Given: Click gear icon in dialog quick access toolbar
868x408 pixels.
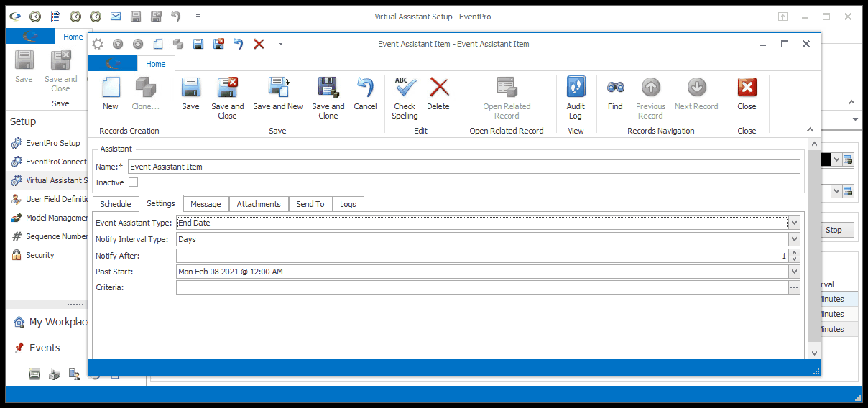Looking at the screenshot, I should [x=98, y=44].
